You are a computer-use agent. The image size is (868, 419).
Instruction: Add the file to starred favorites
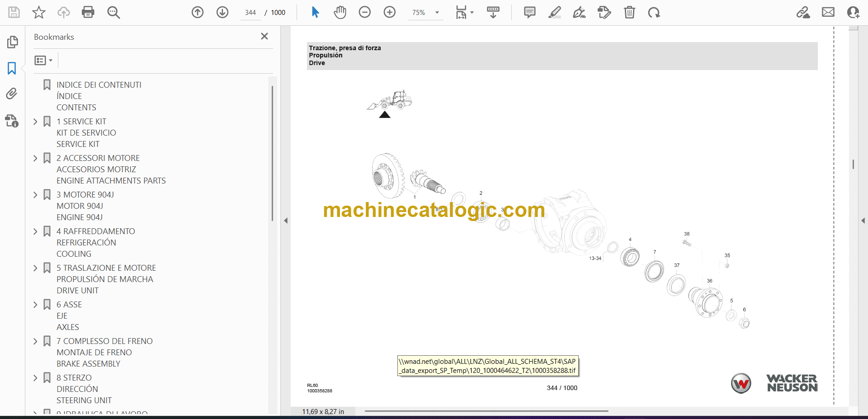[x=39, y=12]
